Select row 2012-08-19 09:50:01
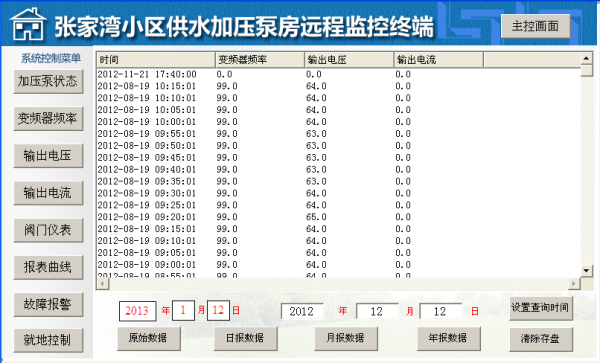The height and width of the screenshot is (363, 600). [x=338, y=145]
